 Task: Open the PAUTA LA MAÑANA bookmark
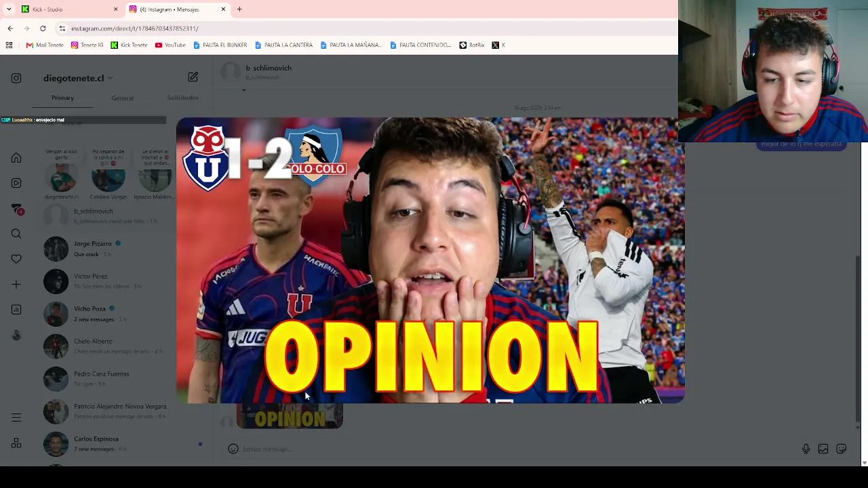pyautogui.click(x=351, y=45)
